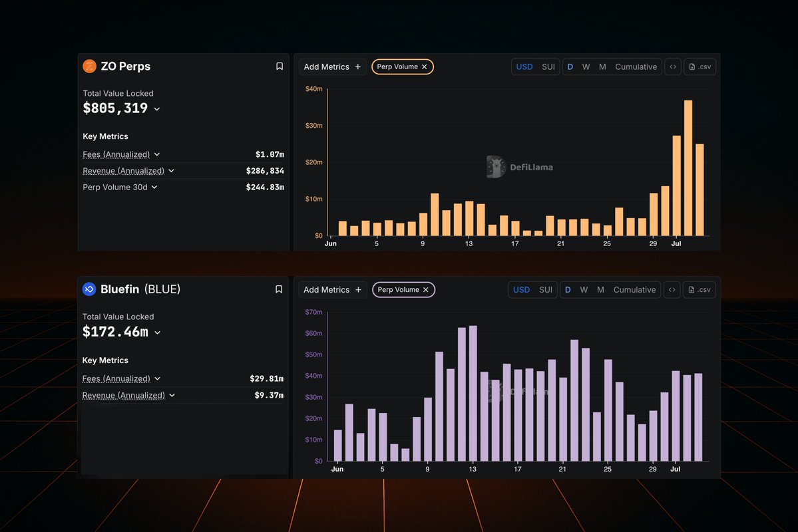Viewport: 798px width, 532px height.
Task: Click the ZO Perps title
Action: [126, 66]
